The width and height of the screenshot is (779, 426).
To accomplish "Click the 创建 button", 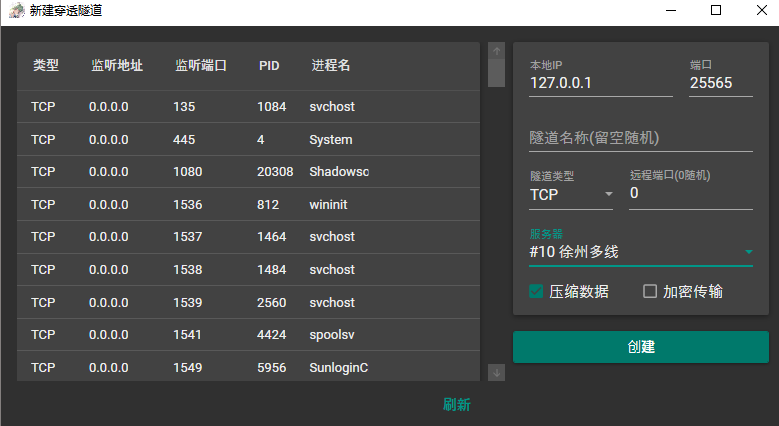I will pyautogui.click(x=641, y=347).
